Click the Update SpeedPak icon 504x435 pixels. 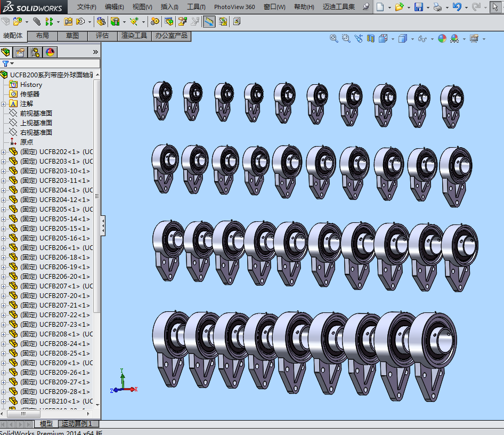(x=223, y=21)
